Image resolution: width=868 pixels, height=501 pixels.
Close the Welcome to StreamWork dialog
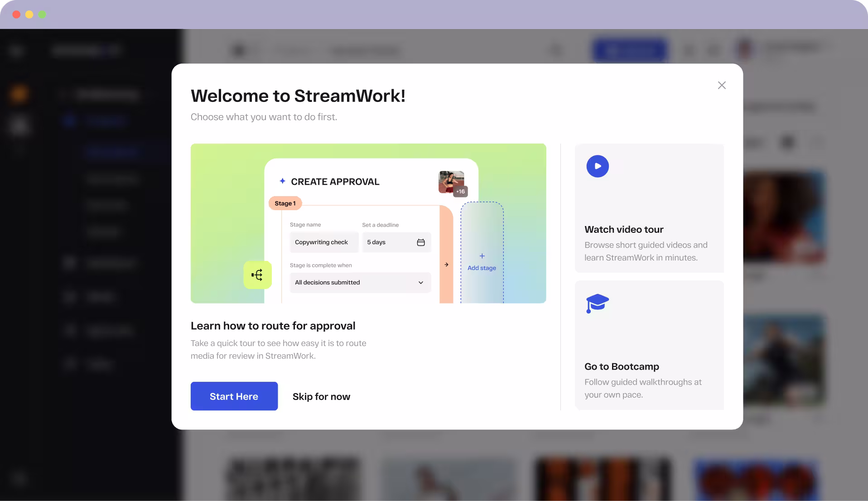coord(722,85)
